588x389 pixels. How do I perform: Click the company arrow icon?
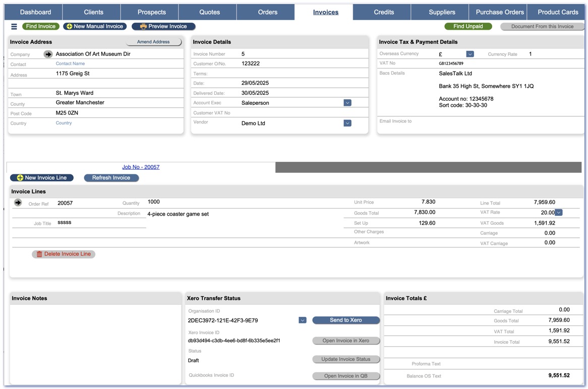(48, 54)
